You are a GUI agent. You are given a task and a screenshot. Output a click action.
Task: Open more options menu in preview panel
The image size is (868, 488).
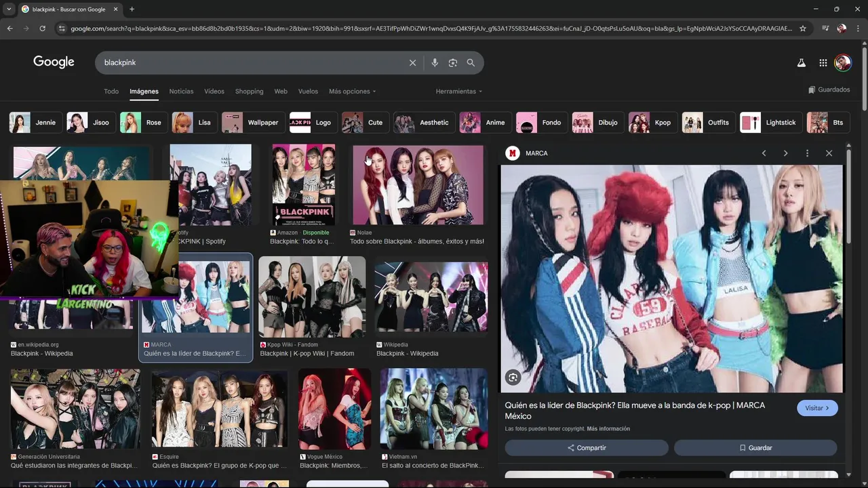[807, 153]
